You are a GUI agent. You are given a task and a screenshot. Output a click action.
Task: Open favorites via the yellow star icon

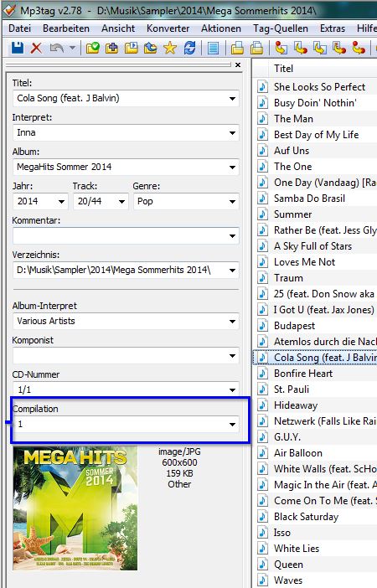pyautogui.click(x=170, y=48)
